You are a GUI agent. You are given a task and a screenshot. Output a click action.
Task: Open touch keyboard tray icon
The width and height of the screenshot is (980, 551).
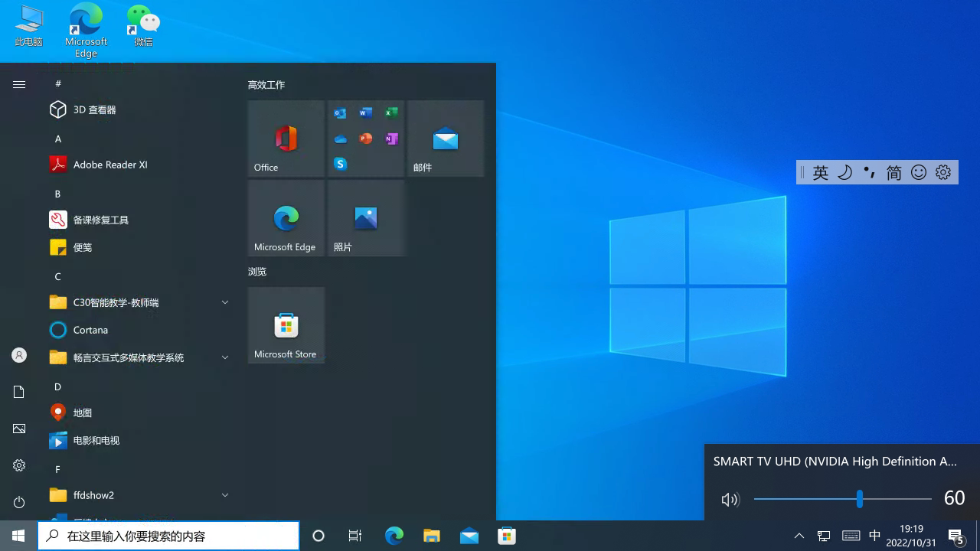pyautogui.click(x=851, y=536)
